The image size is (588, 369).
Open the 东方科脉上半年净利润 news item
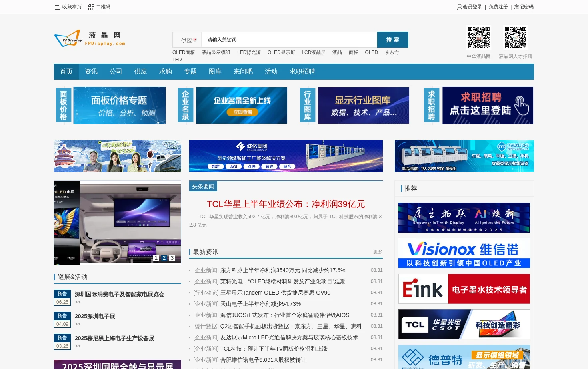click(x=283, y=270)
